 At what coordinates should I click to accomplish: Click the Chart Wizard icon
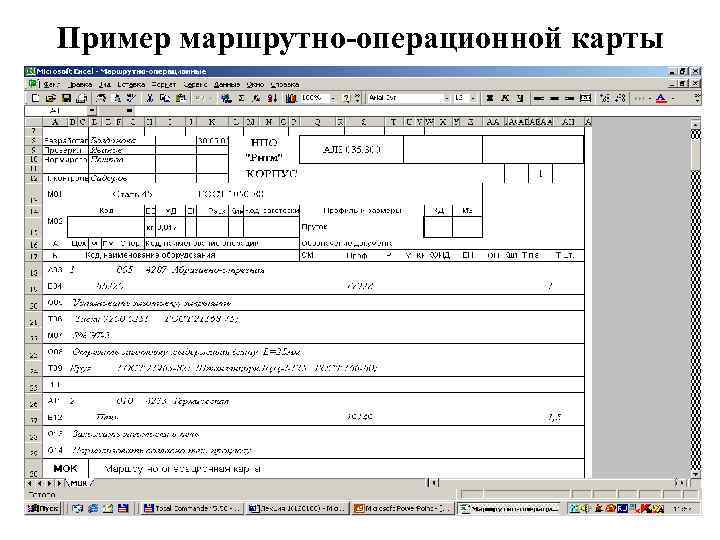click(291, 98)
